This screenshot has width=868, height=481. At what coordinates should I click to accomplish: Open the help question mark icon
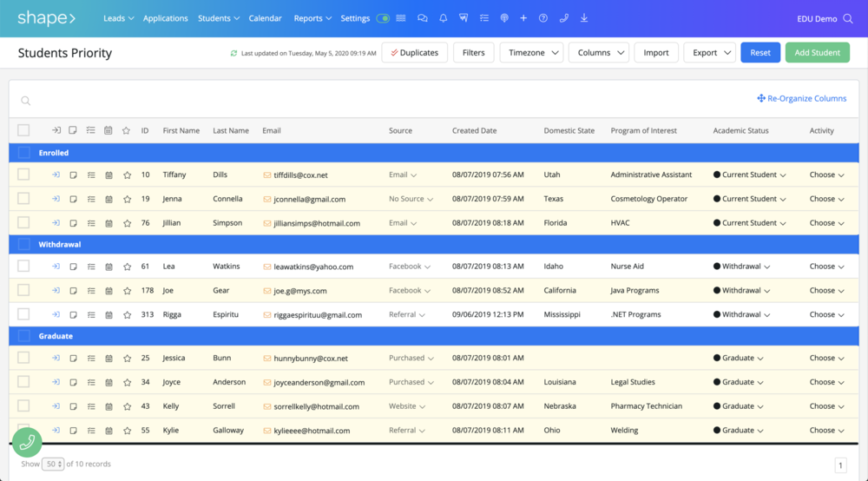click(x=543, y=18)
